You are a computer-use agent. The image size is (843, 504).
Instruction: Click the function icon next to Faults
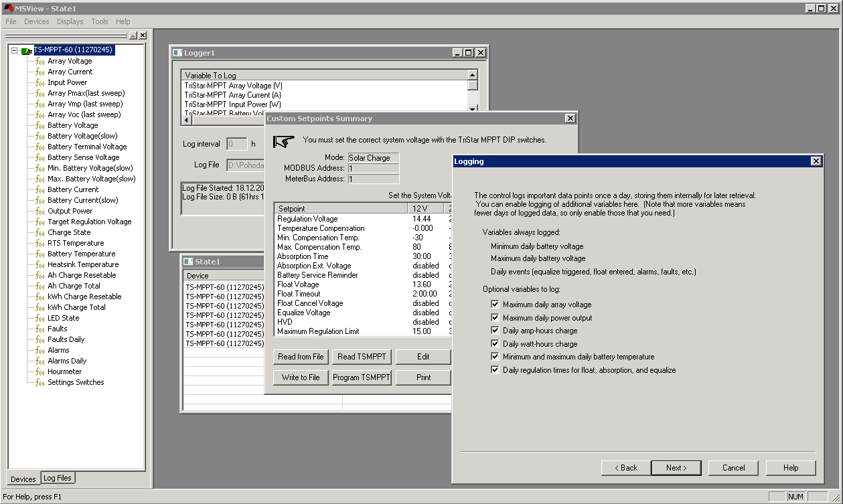point(40,329)
